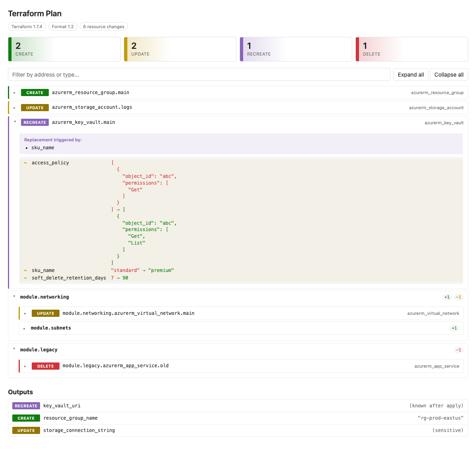Click the UPDATE badge on azurerm_storage_account.logs
Screen dimensions: 476x453
coord(35,108)
